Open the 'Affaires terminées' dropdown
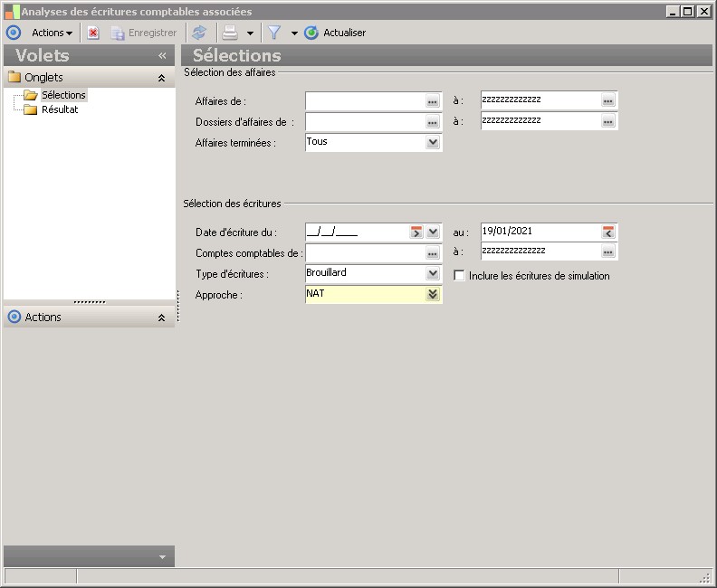 433,143
